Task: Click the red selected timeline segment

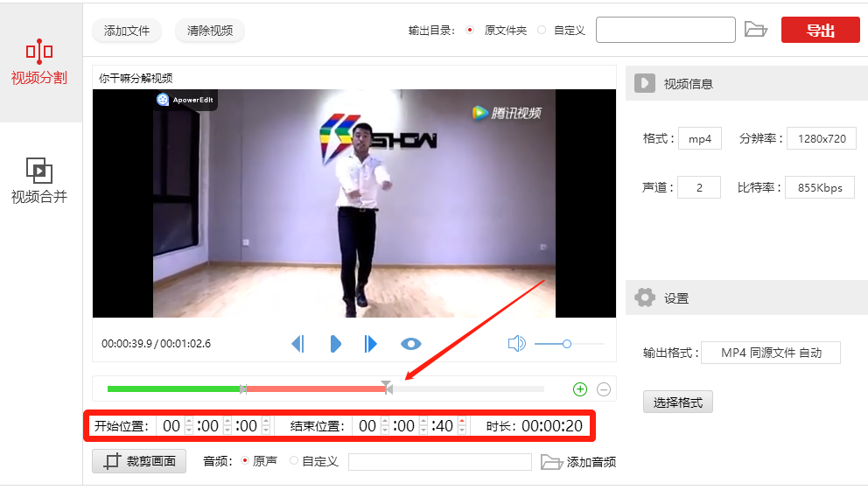Action: (316, 388)
